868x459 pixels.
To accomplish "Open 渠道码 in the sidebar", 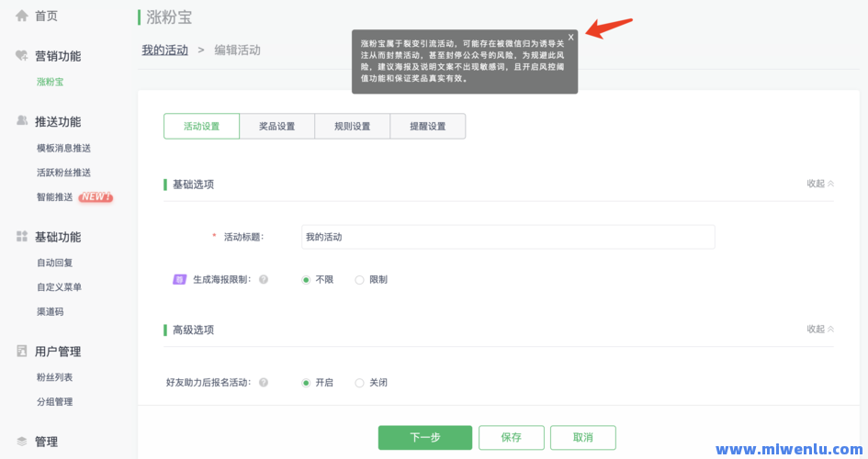I will (x=50, y=311).
